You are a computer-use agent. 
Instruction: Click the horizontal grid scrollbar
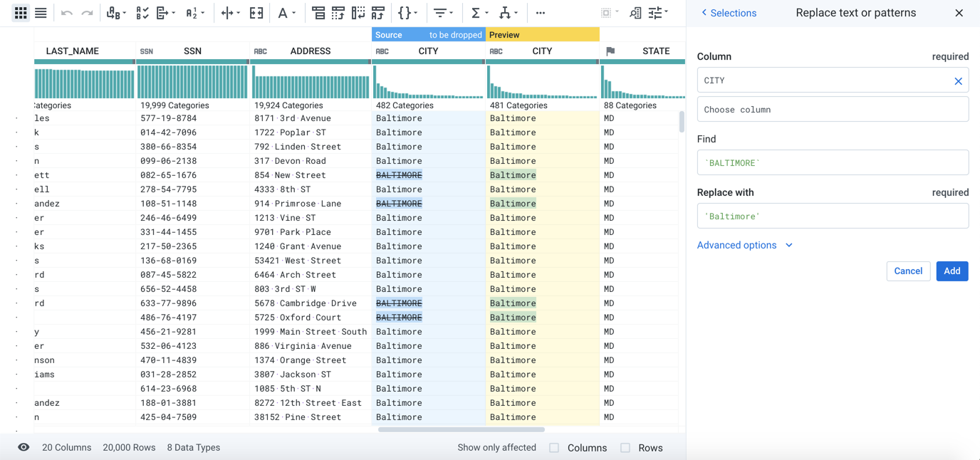tap(462, 429)
